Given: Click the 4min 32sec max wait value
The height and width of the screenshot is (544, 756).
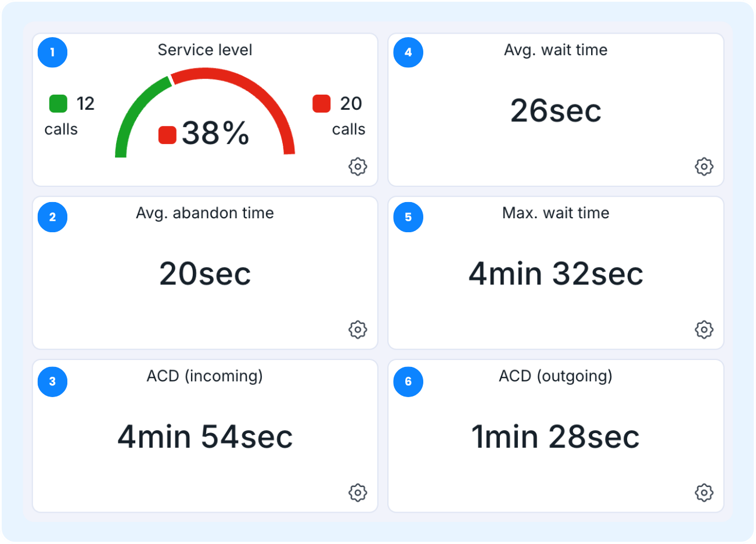Looking at the screenshot, I should pyautogui.click(x=556, y=273).
